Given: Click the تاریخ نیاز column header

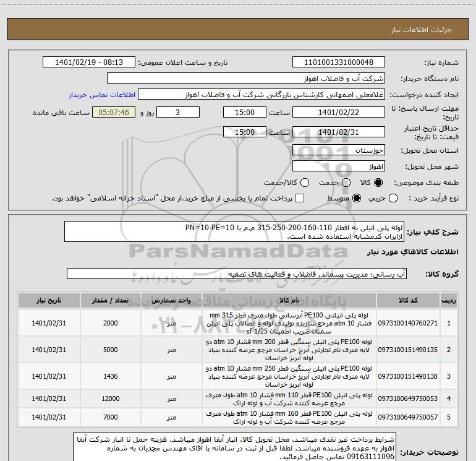Looking at the screenshot, I should [x=49, y=301].
